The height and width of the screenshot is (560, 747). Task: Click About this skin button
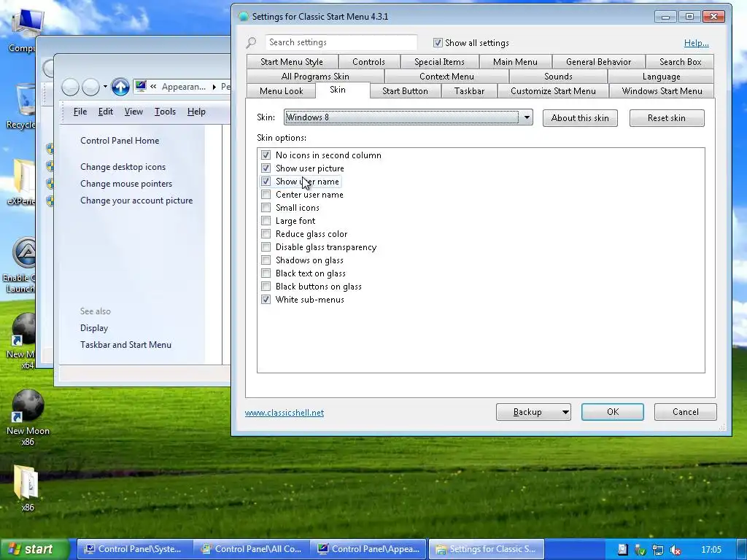point(580,118)
